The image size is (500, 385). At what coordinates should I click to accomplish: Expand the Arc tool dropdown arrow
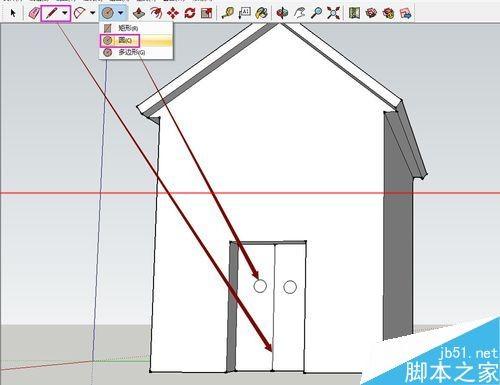click(x=93, y=14)
